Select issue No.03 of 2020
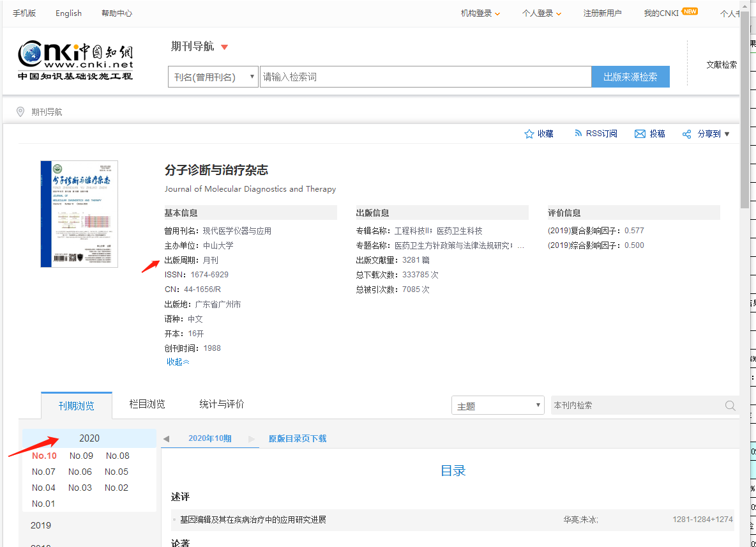The width and height of the screenshot is (756, 547). (x=80, y=488)
